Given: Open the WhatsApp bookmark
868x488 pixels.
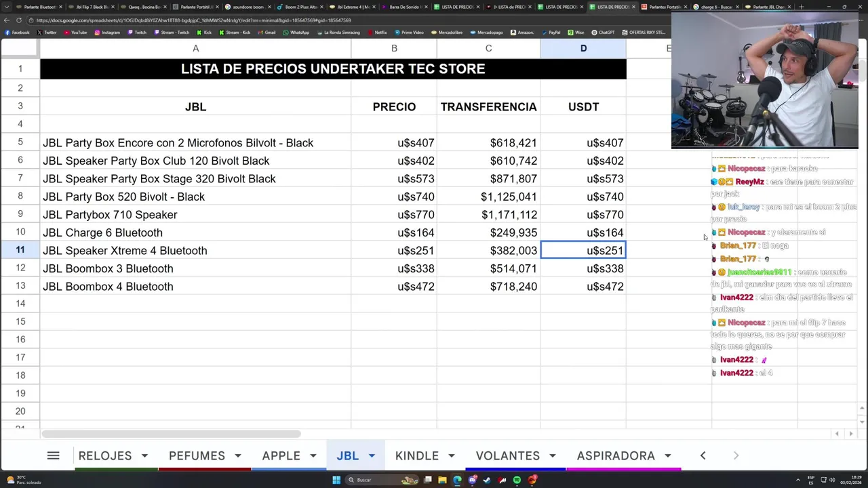Looking at the screenshot, I should (296, 33).
